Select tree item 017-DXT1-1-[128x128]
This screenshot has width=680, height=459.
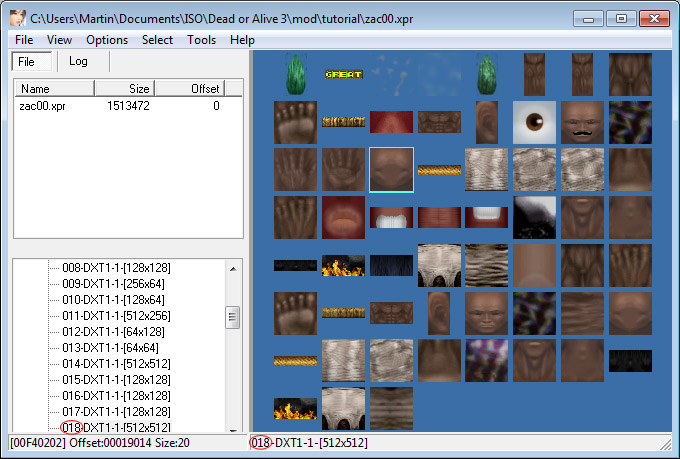(x=116, y=412)
